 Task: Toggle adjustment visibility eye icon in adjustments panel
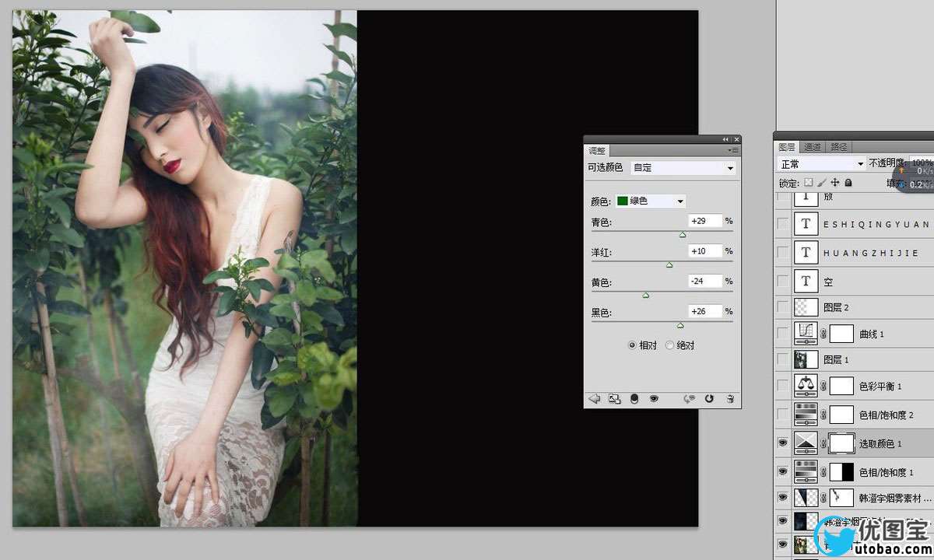tap(654, 399)
